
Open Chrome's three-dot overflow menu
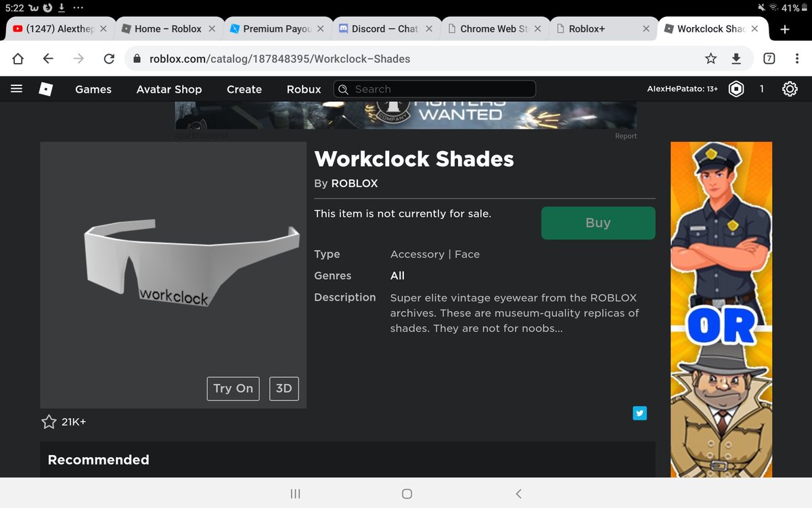(798, 59)
